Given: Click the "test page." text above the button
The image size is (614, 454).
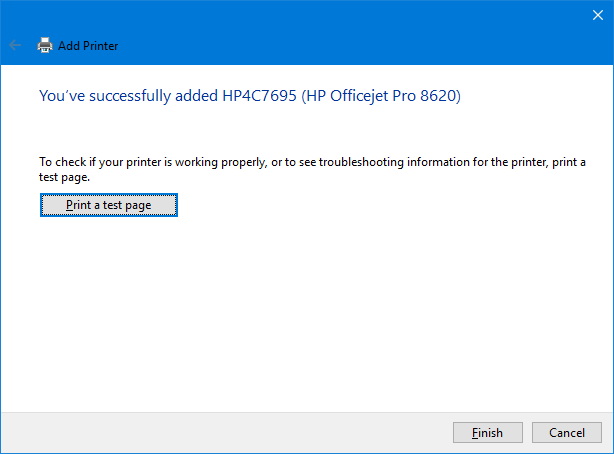Looking at the screenshot, I should 65,177.
